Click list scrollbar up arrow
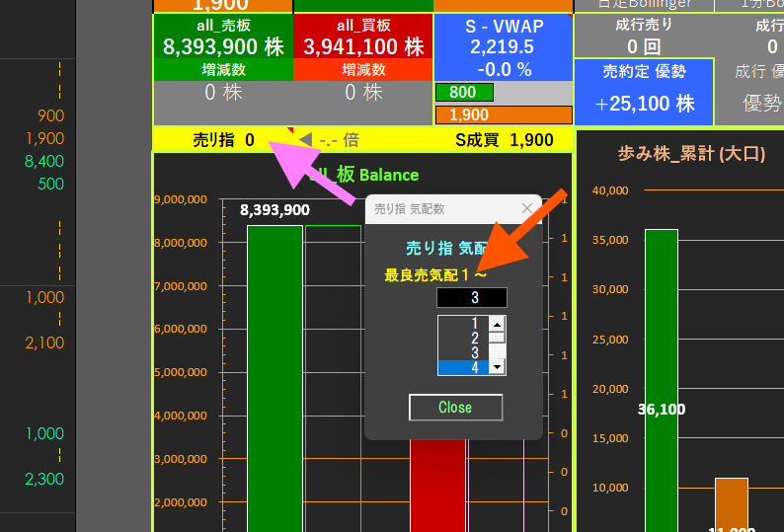Viewport: 784px width, 532px height. (498, 324)
